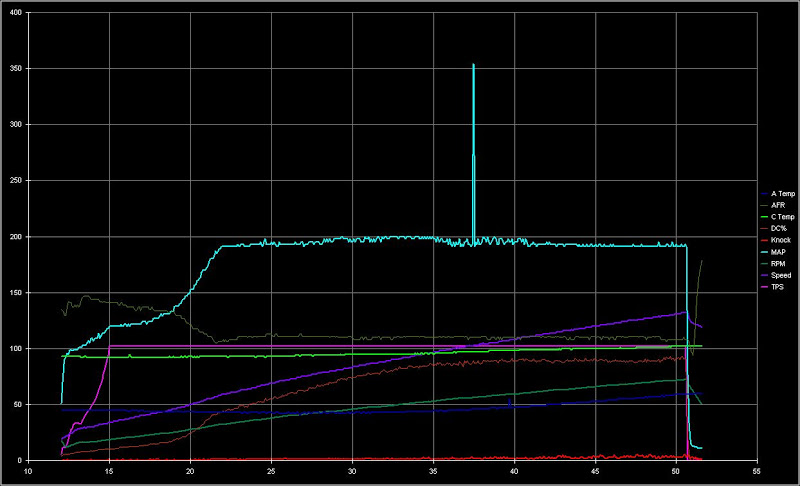This screenshot has height=486, width=800.
Task: Click the 400 label on the vertical axis
Action: 16,12
